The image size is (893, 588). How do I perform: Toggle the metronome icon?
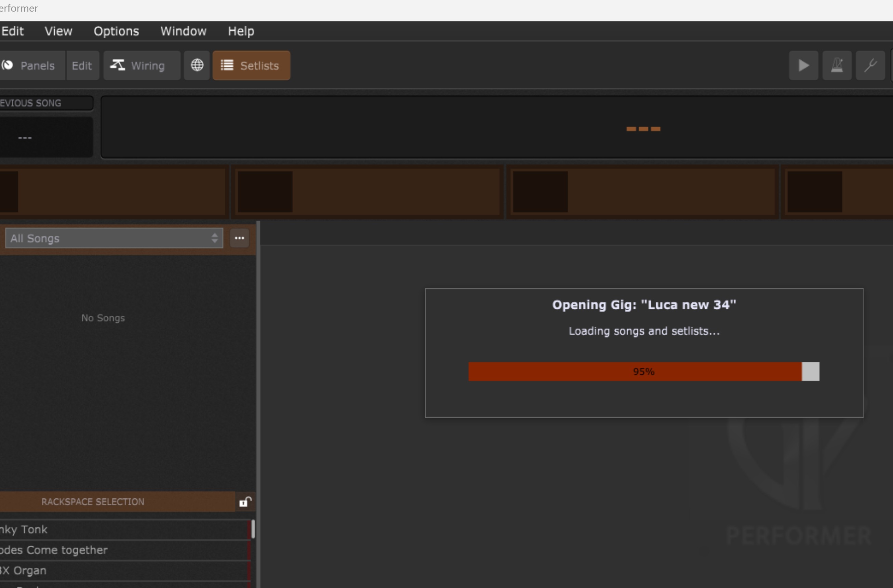point(836,66)
